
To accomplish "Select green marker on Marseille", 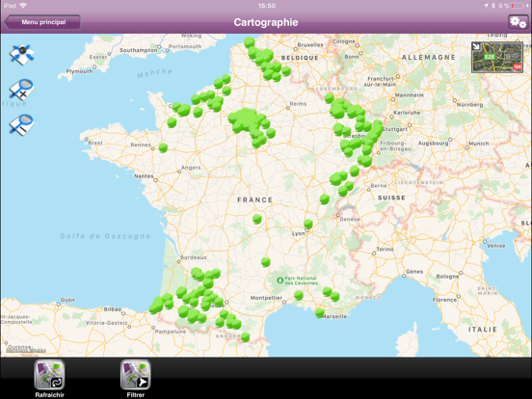I will pos(319,312).
